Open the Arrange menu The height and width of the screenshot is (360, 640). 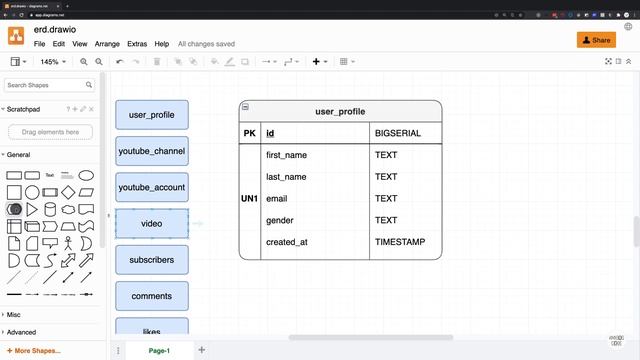pyautogui.click(x=107, y=44)
